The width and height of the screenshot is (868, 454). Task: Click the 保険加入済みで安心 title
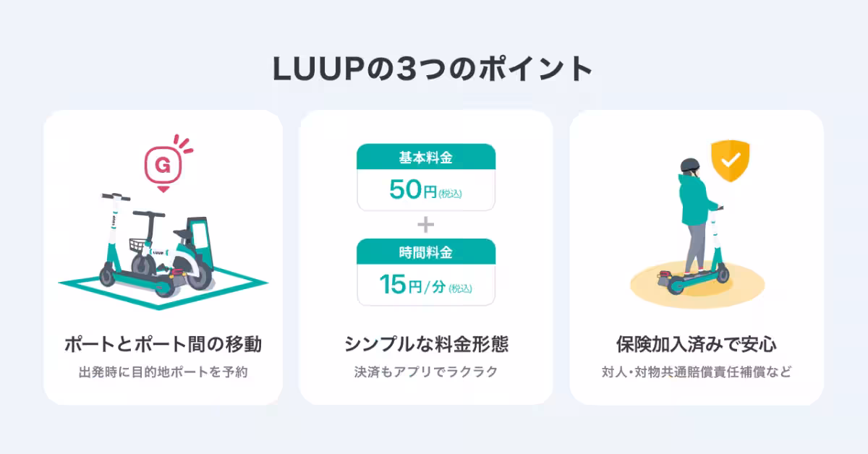pyautogui.click(x=697, y=344)
